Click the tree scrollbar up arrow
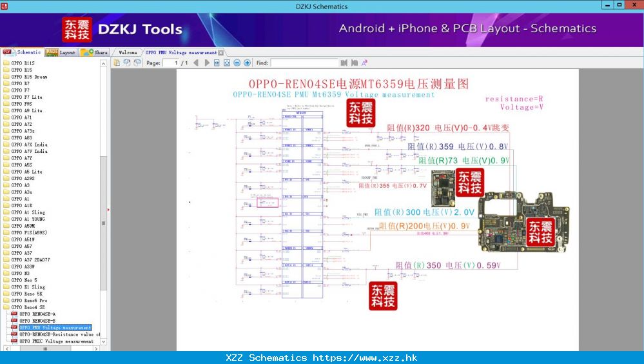This screenshot has height=364, width=644. click(104, 64)
